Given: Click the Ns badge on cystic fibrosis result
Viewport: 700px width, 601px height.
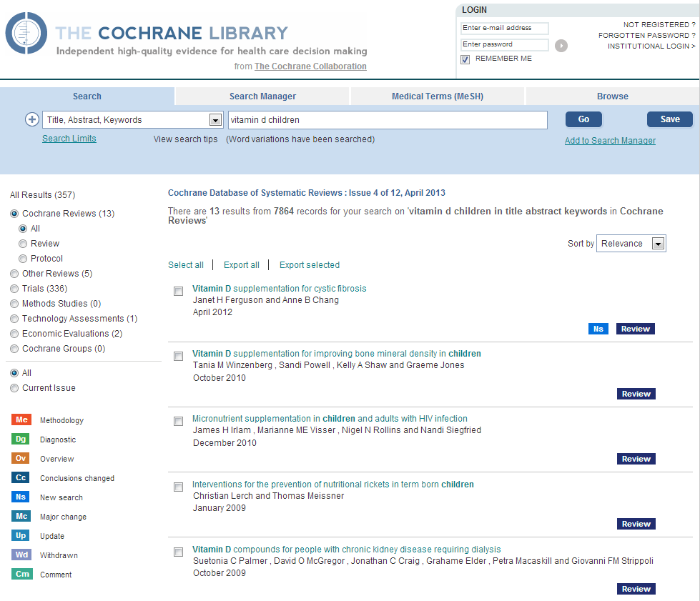Looking at the screenshot, I should point(598,329).
